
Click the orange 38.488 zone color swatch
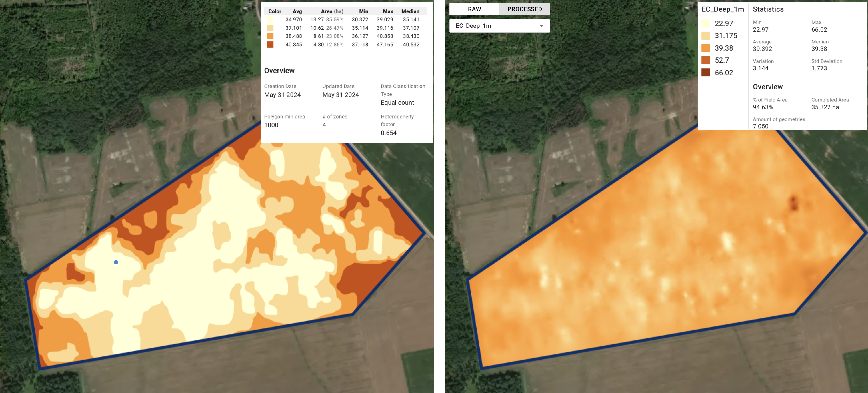(270, 36)
